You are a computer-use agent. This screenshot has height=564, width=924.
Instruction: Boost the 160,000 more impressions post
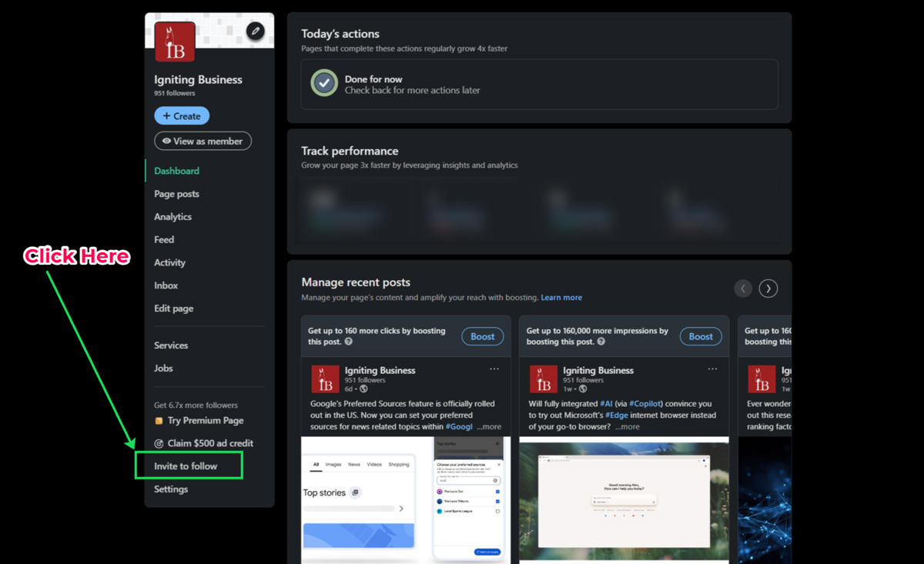(x=701, y=336)
